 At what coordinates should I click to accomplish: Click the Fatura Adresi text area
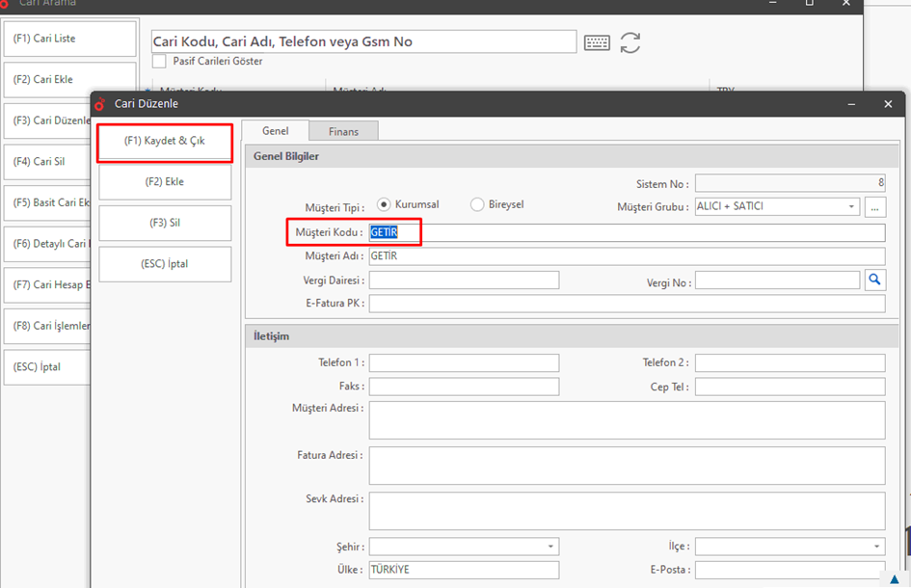tap(627, 466)
